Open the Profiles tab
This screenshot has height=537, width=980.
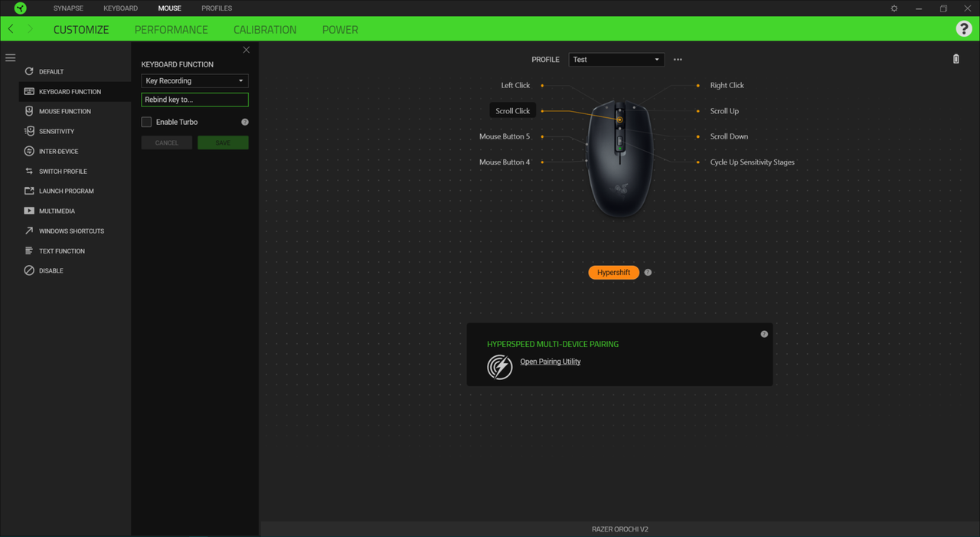217,8
